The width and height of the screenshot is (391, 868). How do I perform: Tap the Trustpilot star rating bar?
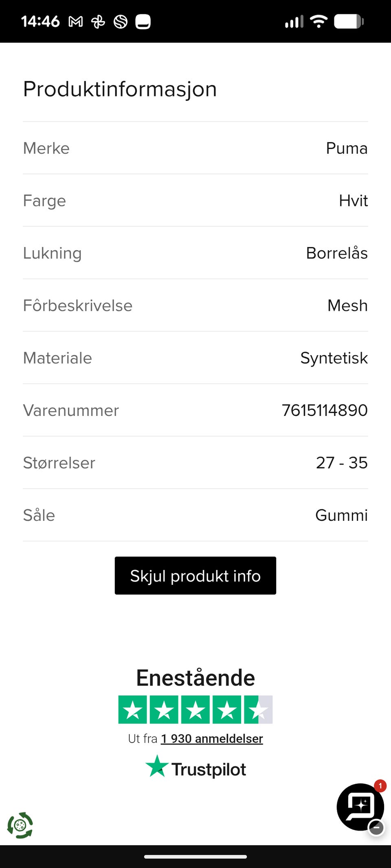tap(195, 710)
